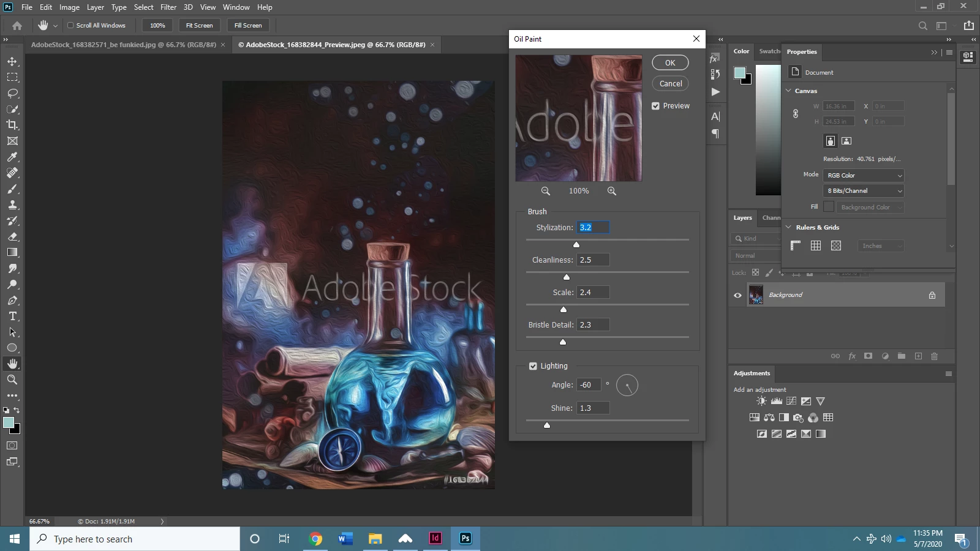Switch to the Swatches tab
This screenshot has width=980, height=551.
point(769,51)
